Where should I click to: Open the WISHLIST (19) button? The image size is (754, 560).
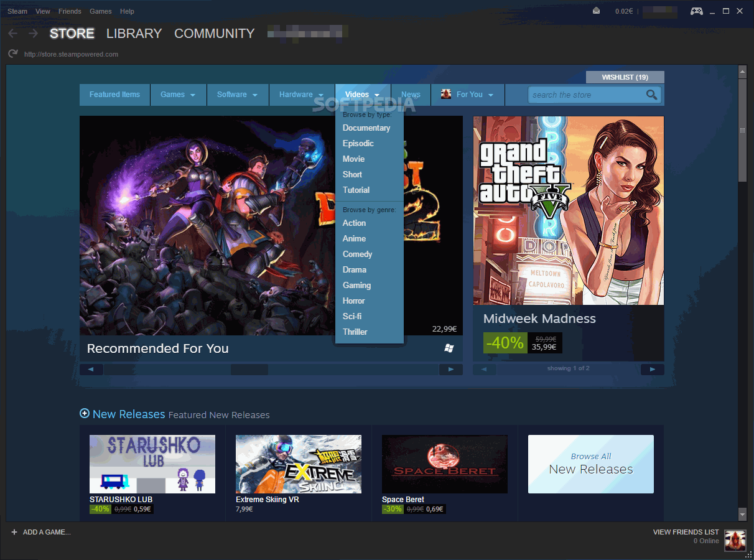625,77
